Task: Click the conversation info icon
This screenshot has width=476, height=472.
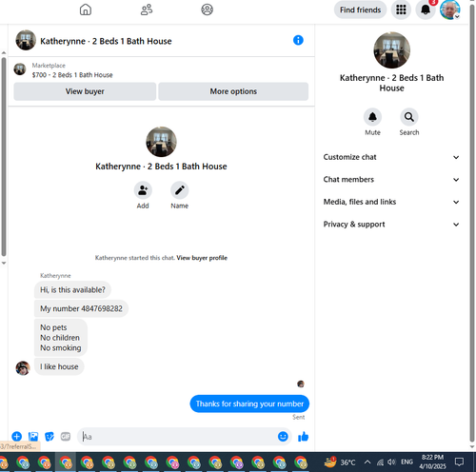Action: point(298,40)
